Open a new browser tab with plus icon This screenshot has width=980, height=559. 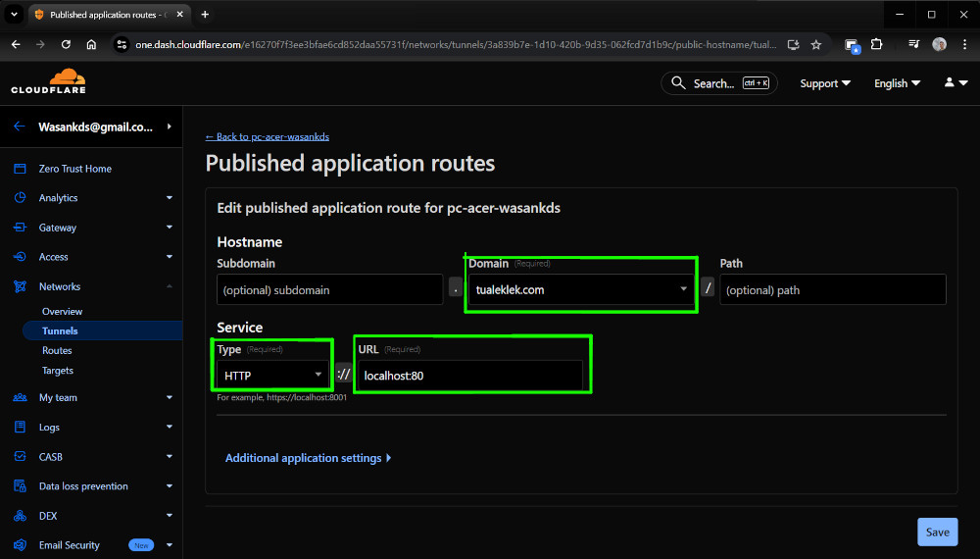[205, 15]
